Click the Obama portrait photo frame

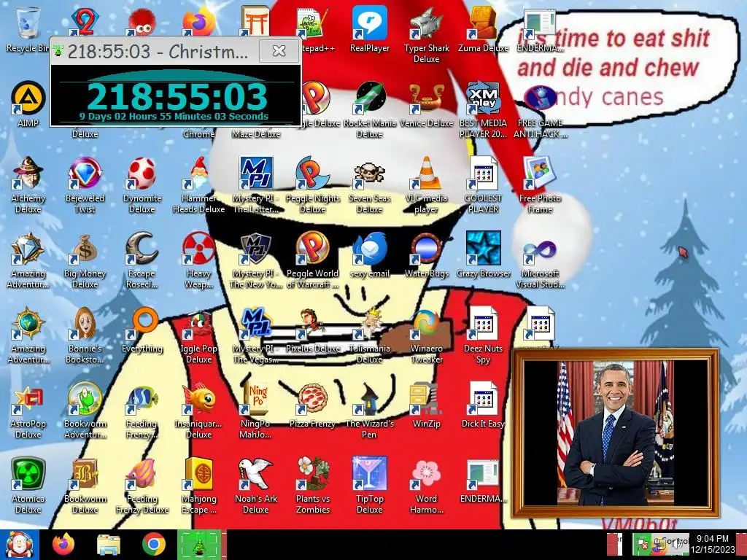tap(615, 433)
